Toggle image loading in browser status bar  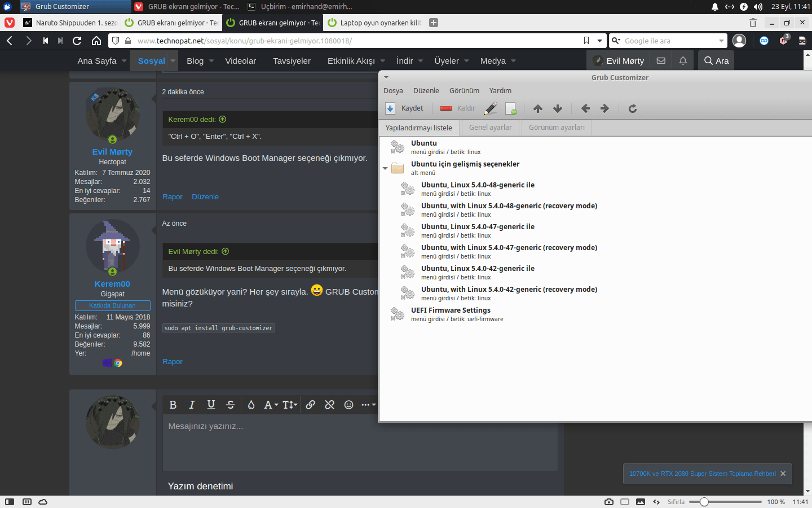(641, 502)
